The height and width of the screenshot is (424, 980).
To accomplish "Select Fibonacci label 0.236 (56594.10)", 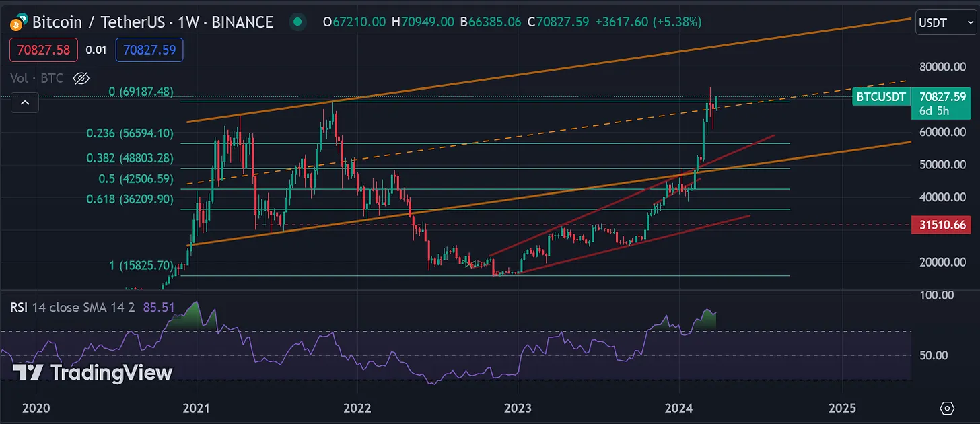I will pos(130,133).
